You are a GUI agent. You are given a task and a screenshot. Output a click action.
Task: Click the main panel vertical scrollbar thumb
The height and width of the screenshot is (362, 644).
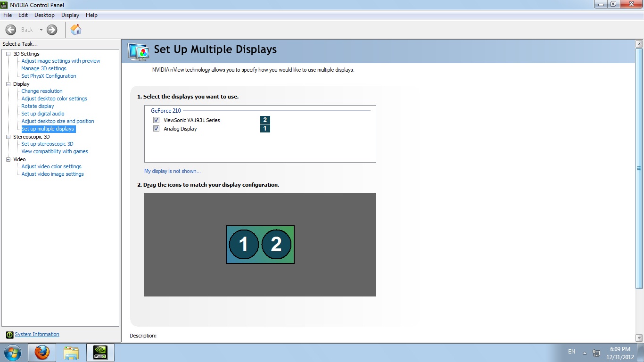[639, 168]
